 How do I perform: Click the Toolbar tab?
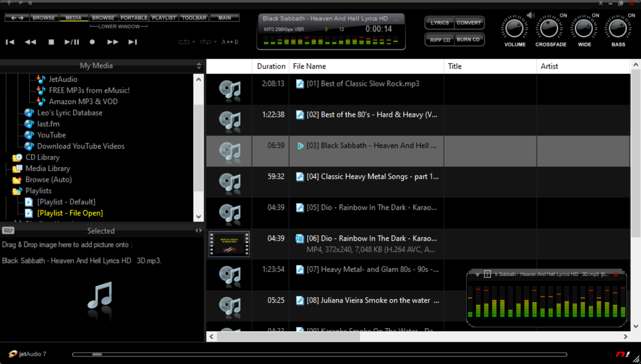194,18
